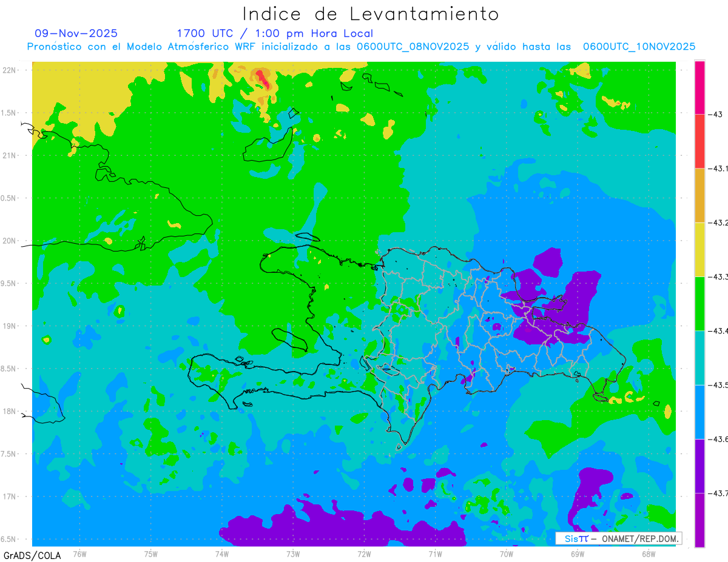Viewport: 728px width, 562px height.
Task: Select the '20N' latitude axis label
Action: tap(10, 241)
